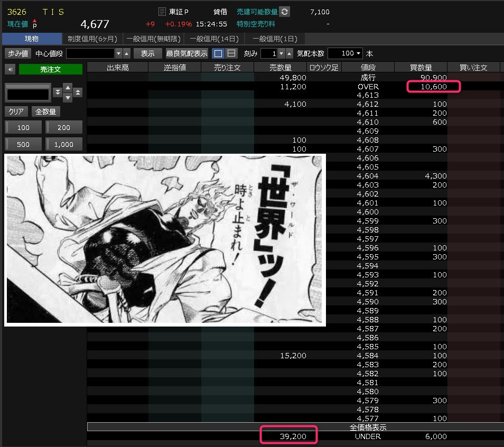Click price 4,577 at the board bottom
This screenshot has height=447, width=504.
tap(368, 418)
